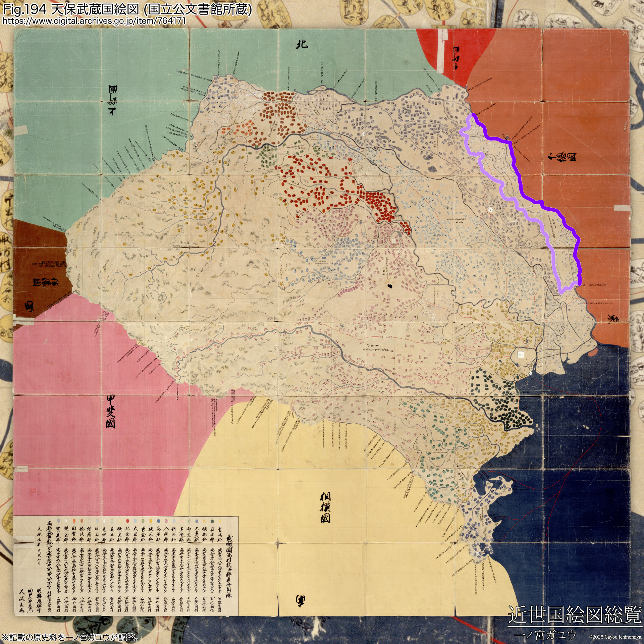Viewport: 644px width, 644px height.
Task: Click the "下總國" province label
Action: [562, 157]
